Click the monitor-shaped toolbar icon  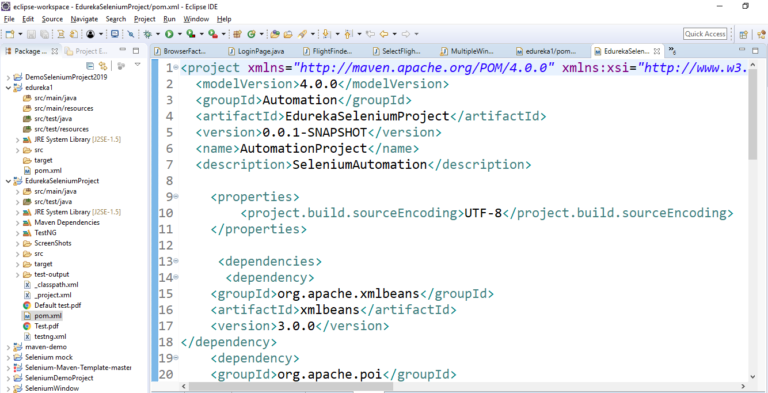point(115,34)
